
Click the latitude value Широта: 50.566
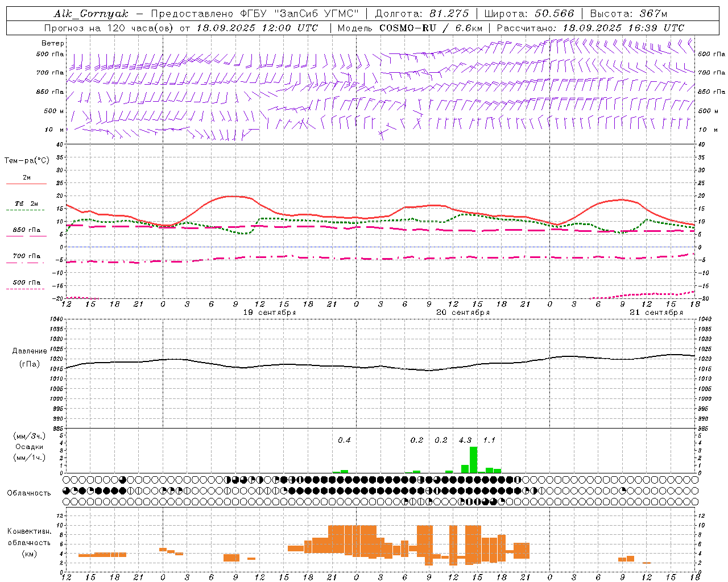pos(529,14)
